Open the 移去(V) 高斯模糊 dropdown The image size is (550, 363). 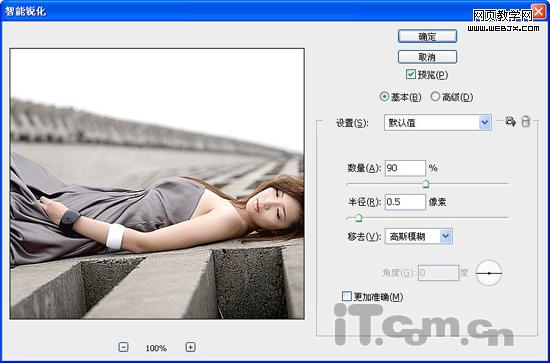(x=419, y=236)
